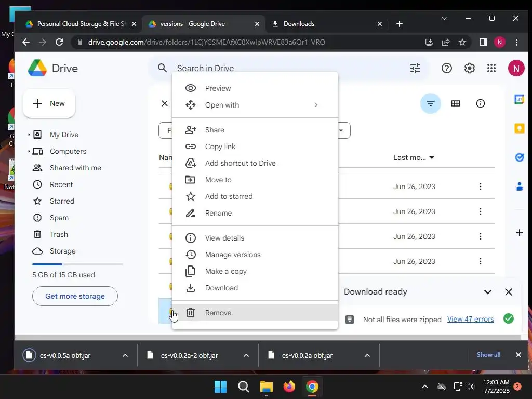Screen dimensions: 532x399
Task: Clear the selection with X icon
Action: click(x=165, y=103)
